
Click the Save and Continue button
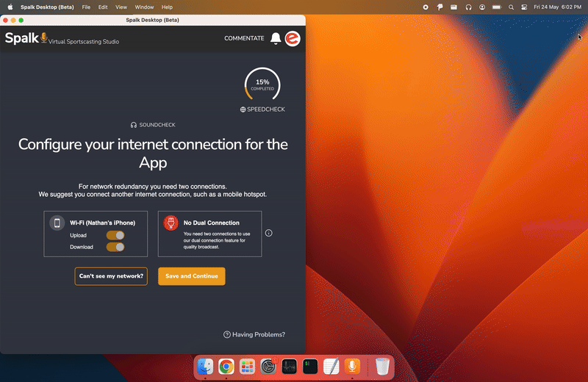coord(192,276)
